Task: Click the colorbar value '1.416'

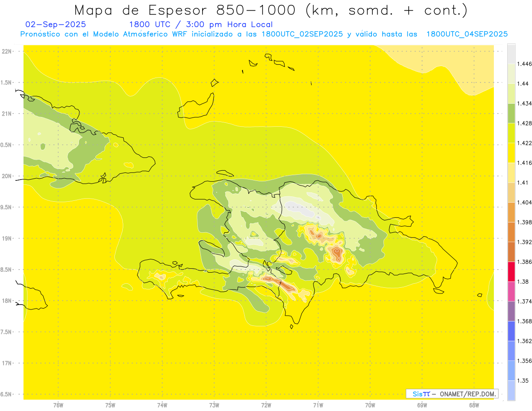Action: coord(524,163)
